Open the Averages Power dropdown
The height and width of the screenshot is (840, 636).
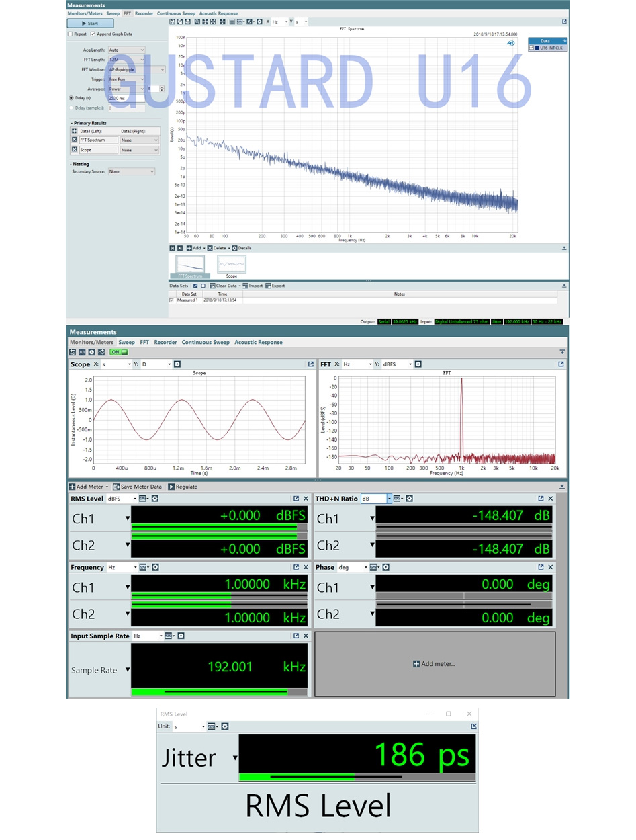[x=126, y=89]
